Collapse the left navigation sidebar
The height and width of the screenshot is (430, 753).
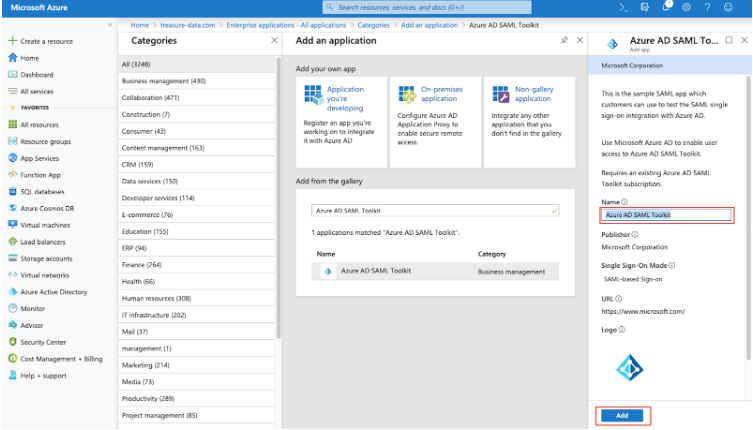[108, 24]
